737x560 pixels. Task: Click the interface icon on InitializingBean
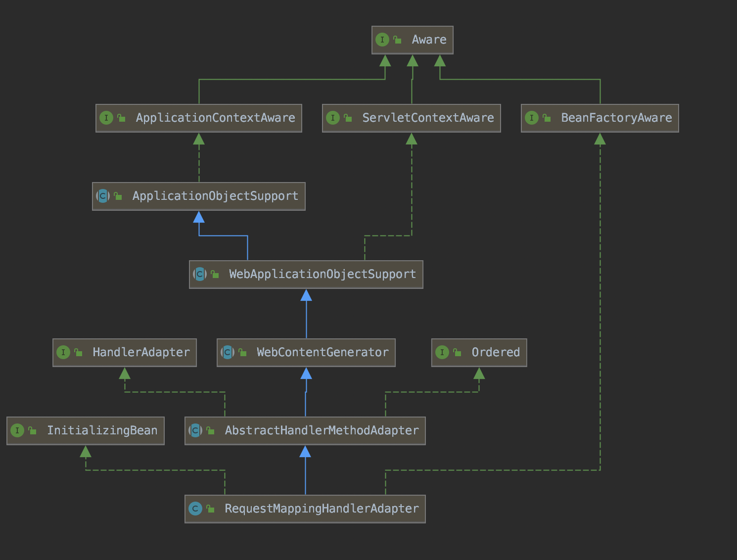tap(17, 430)
